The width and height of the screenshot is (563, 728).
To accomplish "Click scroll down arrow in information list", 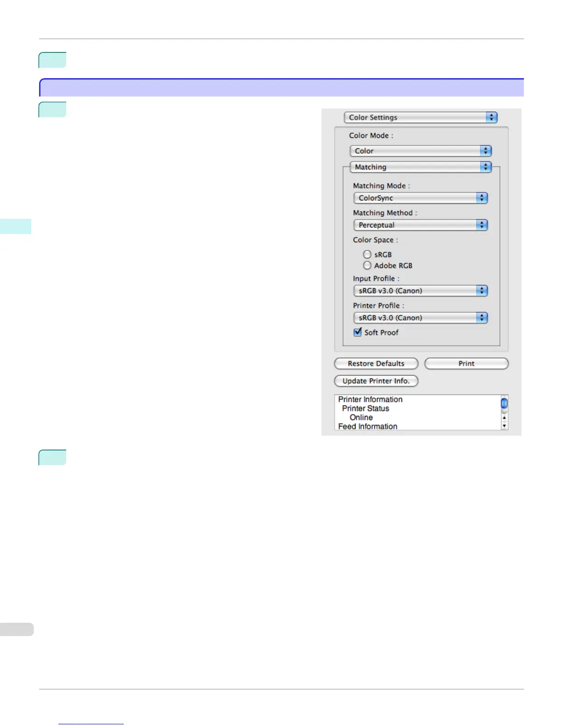I will coord(504,426).
